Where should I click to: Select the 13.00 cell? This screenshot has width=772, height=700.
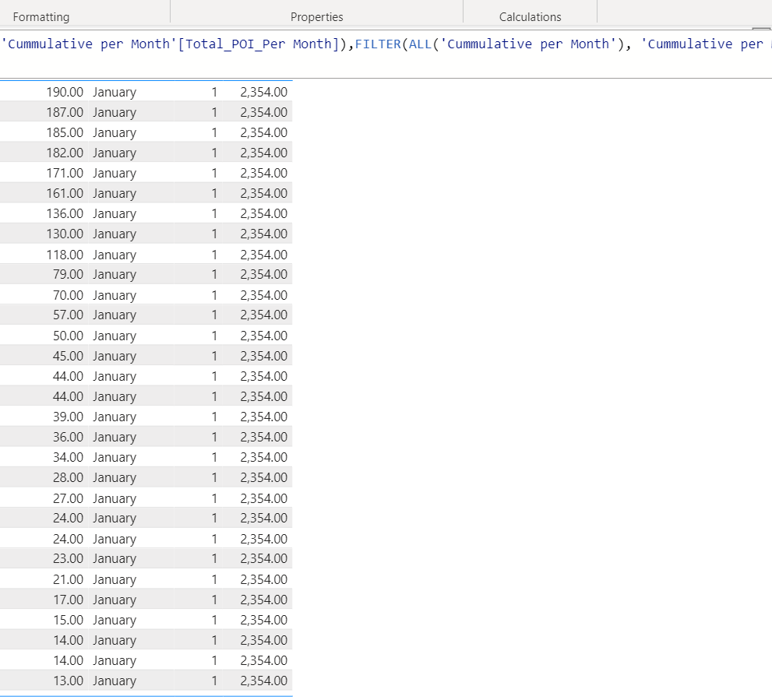68,681
